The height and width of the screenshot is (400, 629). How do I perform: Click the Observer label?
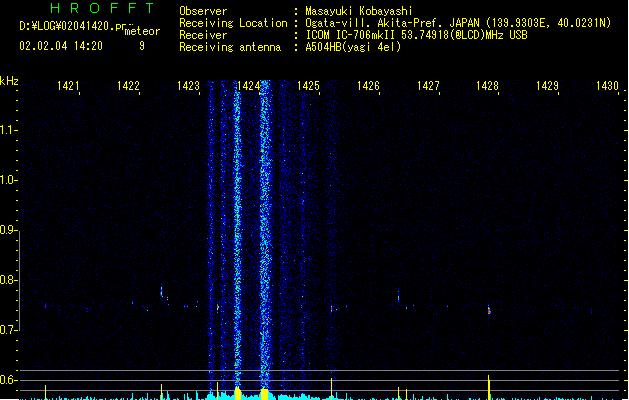203,11
